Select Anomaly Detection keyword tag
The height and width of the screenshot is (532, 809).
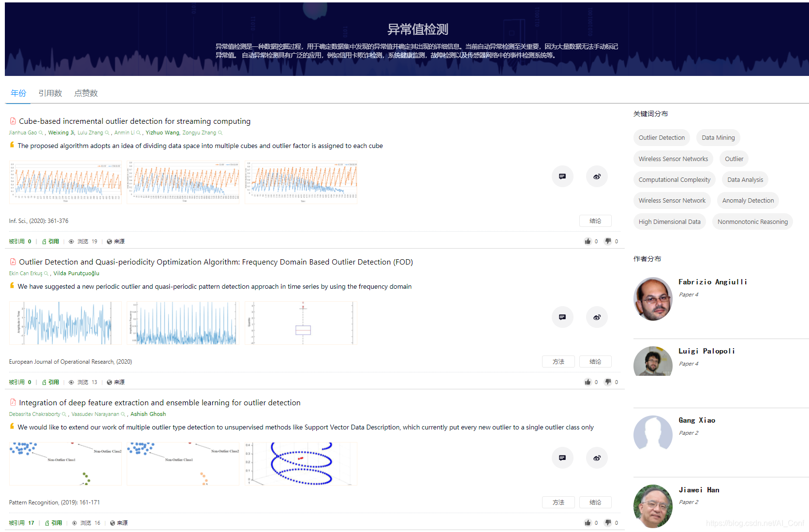[x=748, y=201]
